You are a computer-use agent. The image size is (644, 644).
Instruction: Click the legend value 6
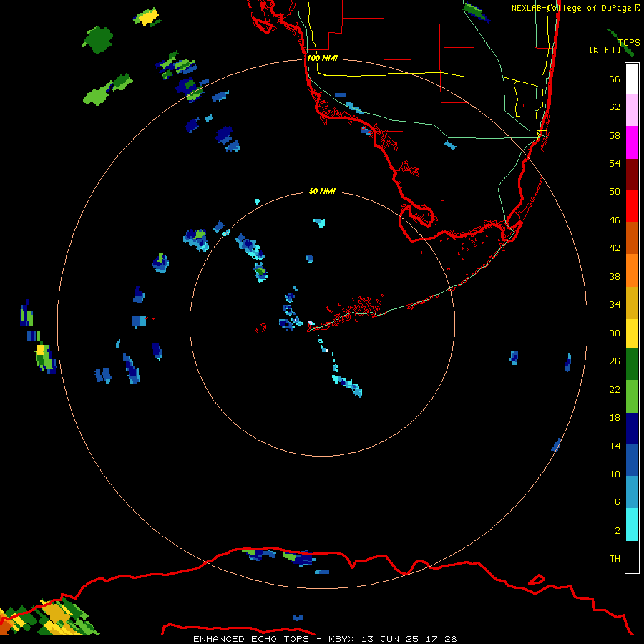tap(618, 502)
